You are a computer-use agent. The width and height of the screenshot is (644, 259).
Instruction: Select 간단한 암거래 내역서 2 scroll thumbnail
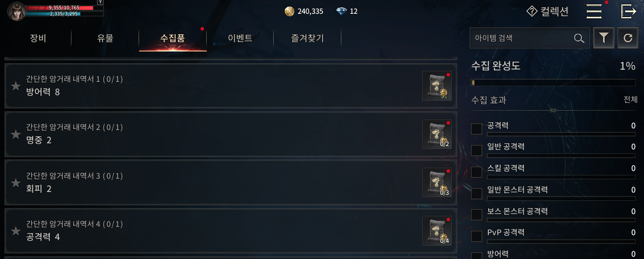(x=437, y=134)
